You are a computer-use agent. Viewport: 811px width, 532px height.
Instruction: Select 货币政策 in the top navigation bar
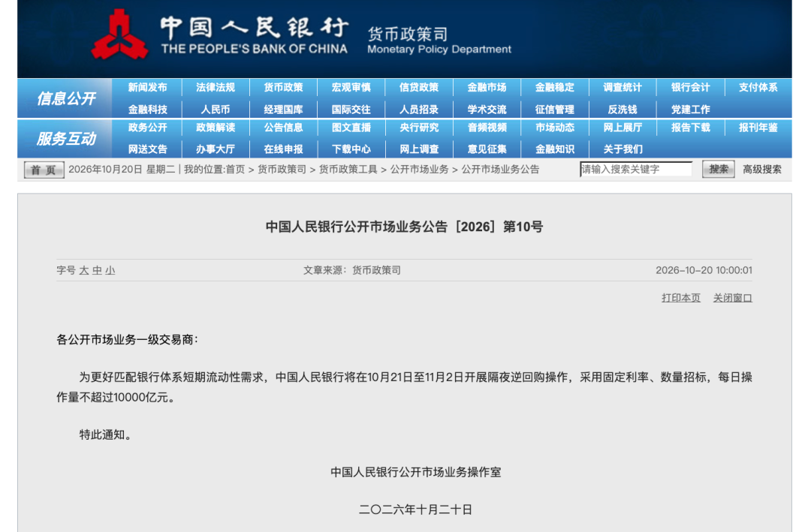(283, 87)
